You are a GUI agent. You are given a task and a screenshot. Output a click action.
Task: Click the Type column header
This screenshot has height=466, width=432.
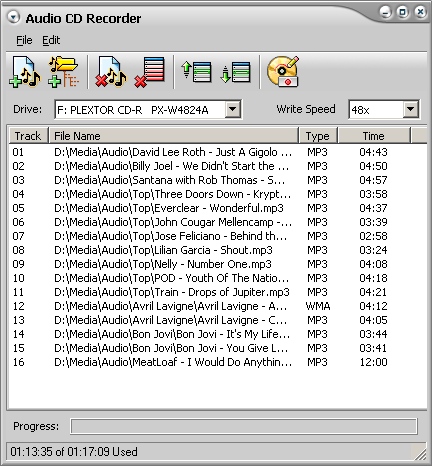click(318, 136)
